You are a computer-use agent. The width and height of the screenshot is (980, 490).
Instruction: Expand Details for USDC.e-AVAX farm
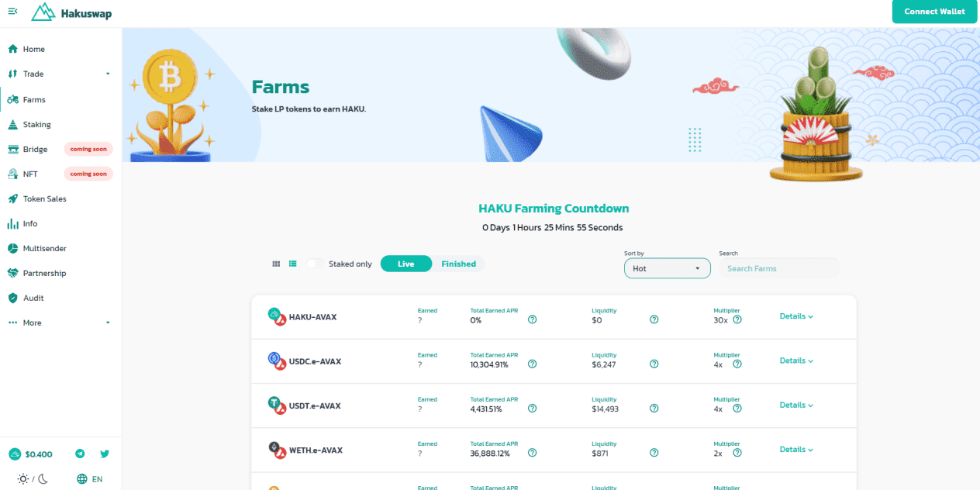pyautogui.click(x=796, y=361)
